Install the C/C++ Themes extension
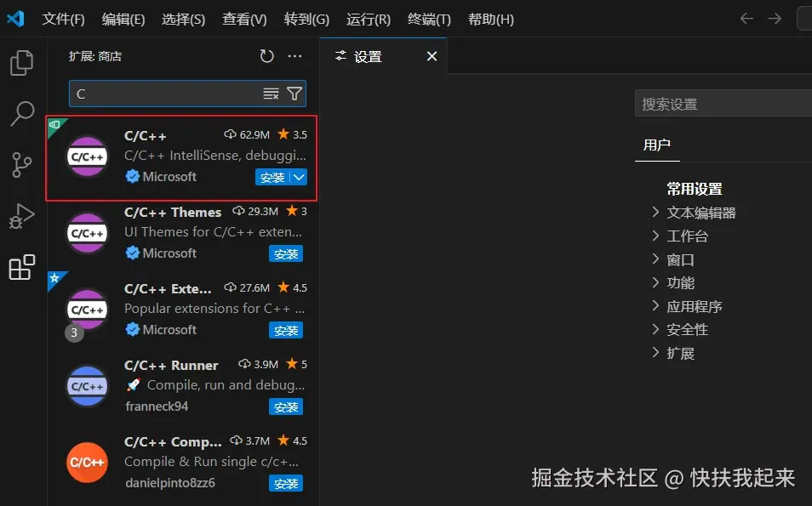 click(286, 254)
